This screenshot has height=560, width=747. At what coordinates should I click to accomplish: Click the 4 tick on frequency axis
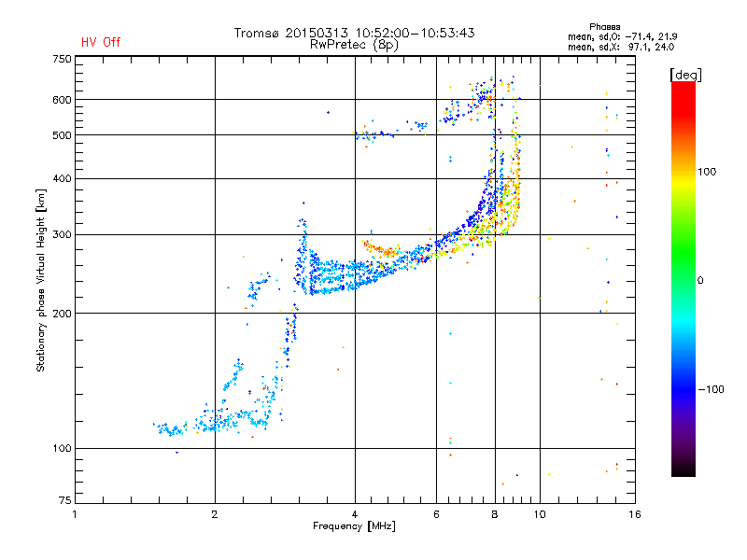tap(355, 514)
